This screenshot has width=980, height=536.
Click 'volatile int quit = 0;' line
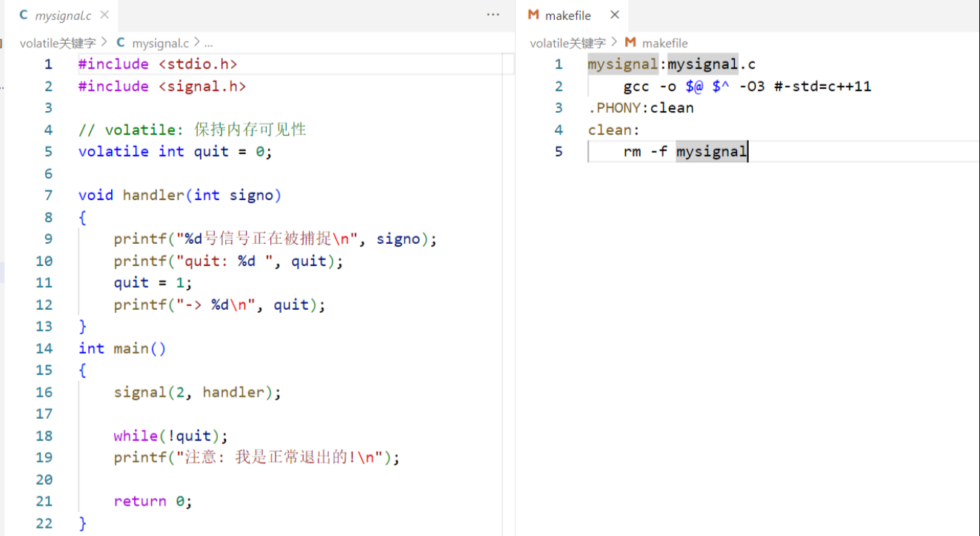176,151
